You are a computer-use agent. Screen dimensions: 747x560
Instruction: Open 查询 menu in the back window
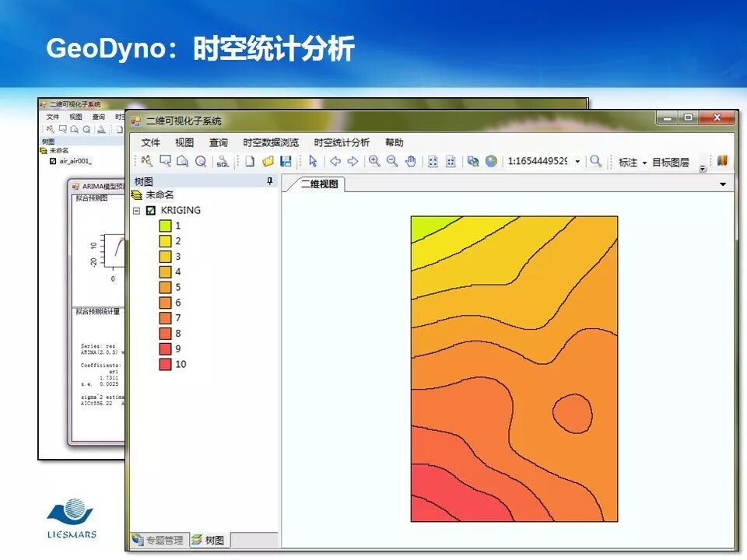click(x=99, y=117)
